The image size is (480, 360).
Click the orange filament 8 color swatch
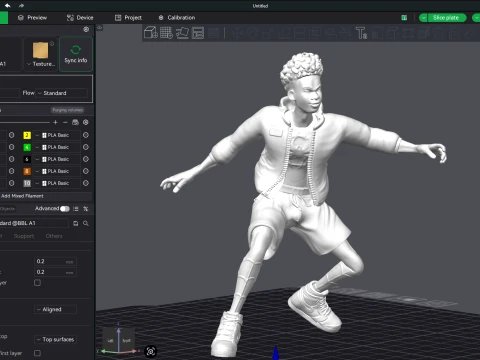pos(27,171)
